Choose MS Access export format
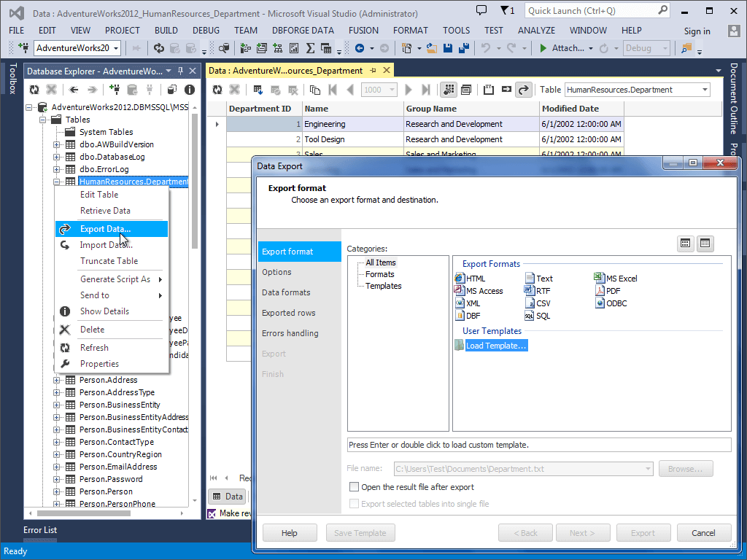747x560 pixels. pos(479,290)
